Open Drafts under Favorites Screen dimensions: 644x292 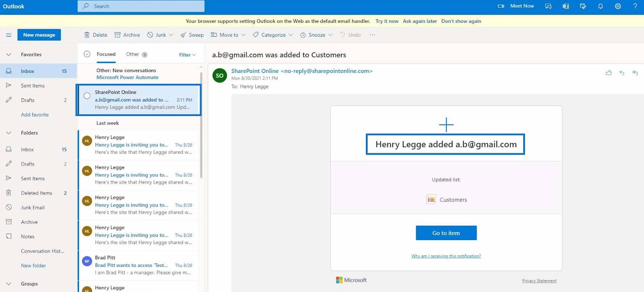pos(28,100)
